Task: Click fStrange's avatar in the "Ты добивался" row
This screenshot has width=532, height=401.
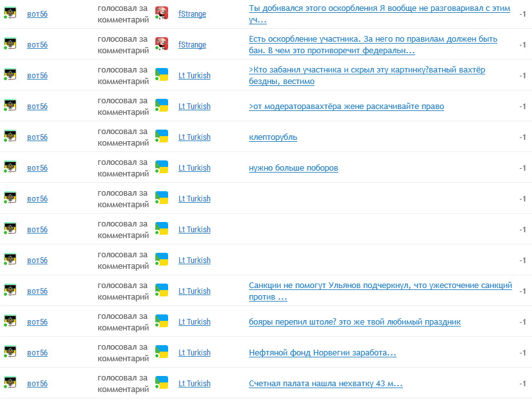Action: tap(162, 13)
